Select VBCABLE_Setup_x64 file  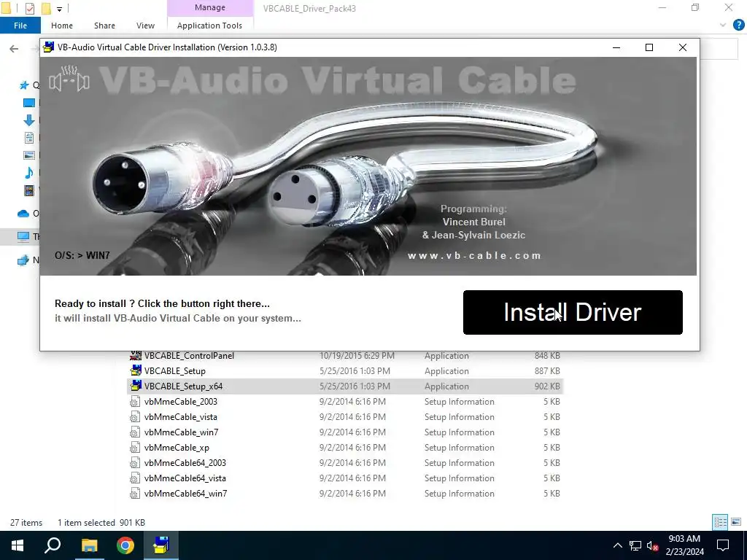345,386
